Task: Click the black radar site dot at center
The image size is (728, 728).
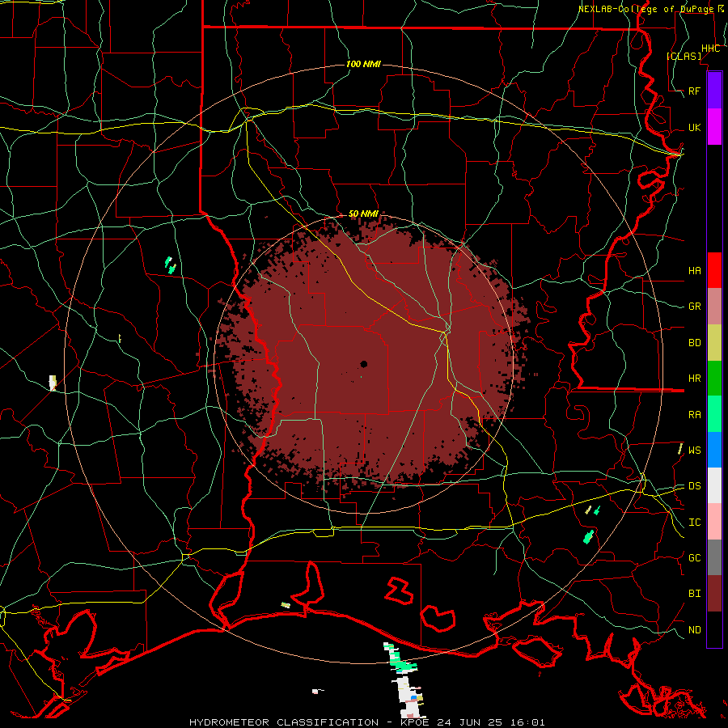Action: [363, 364]
